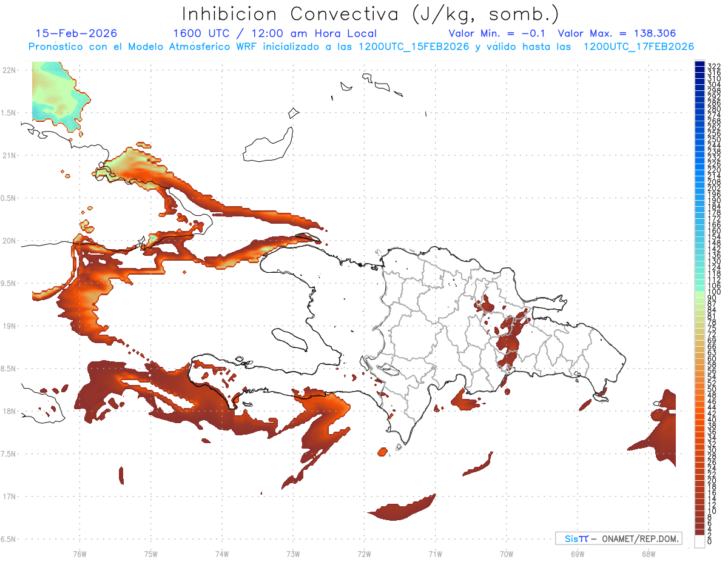This screenshot has width=728, height=562.
Task: Click the '21N' latitude label
Action: click(9, 155)
